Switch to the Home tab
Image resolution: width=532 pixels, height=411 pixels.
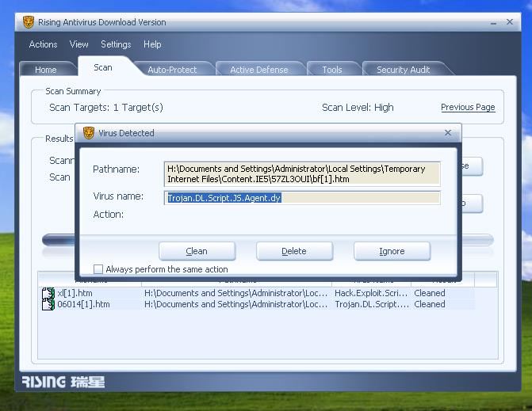point(46,70)
